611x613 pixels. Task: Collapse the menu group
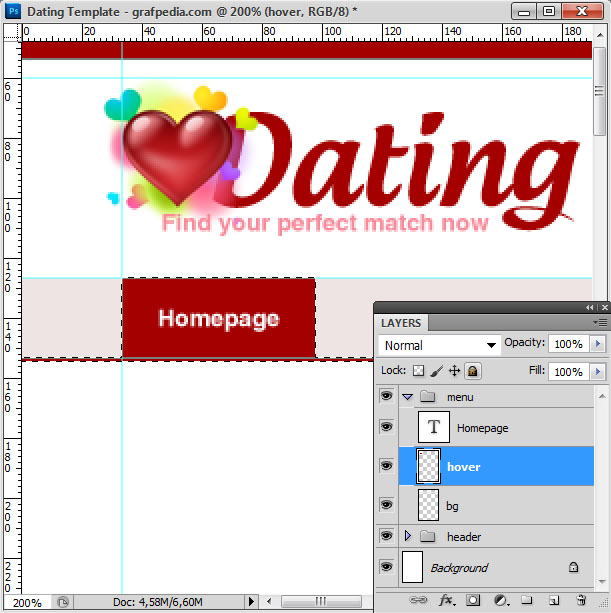[407, 397]
